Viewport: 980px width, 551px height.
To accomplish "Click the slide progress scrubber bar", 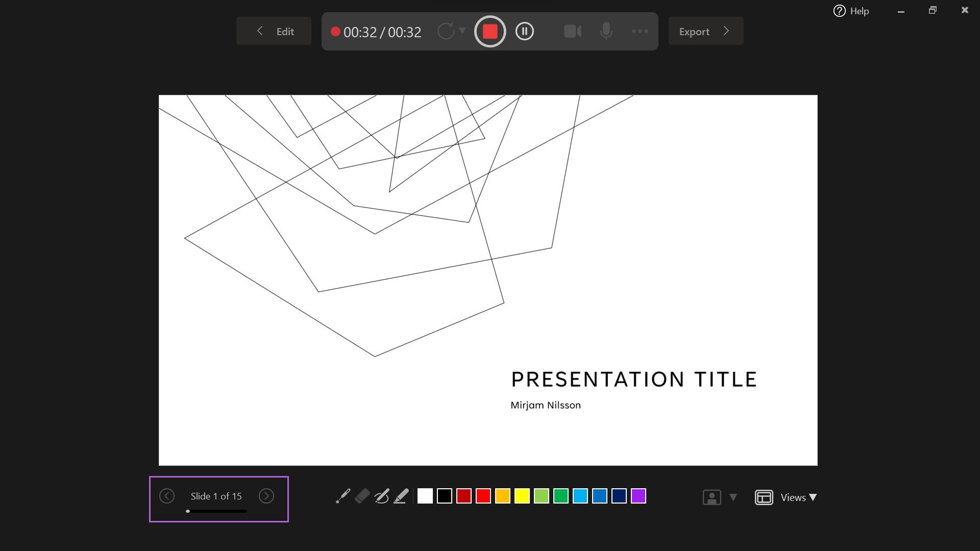I will [x=216, y=511].
